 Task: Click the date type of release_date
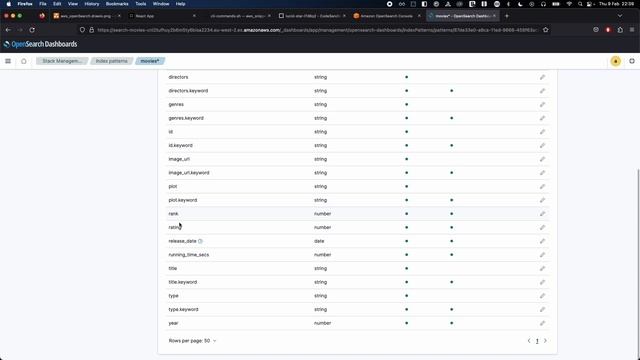point(319,241)
